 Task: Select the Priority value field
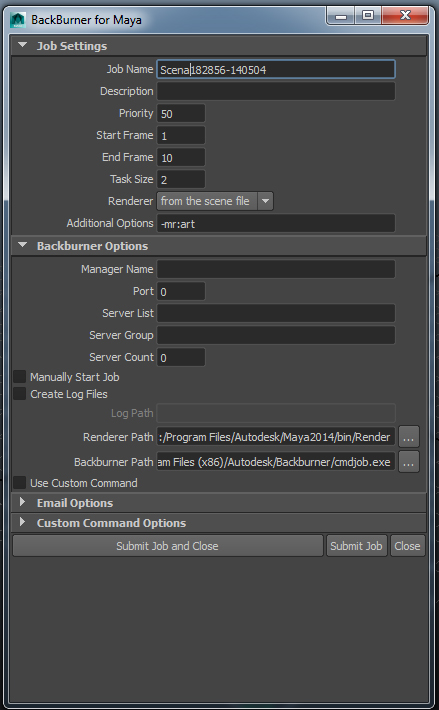(181, 114)
